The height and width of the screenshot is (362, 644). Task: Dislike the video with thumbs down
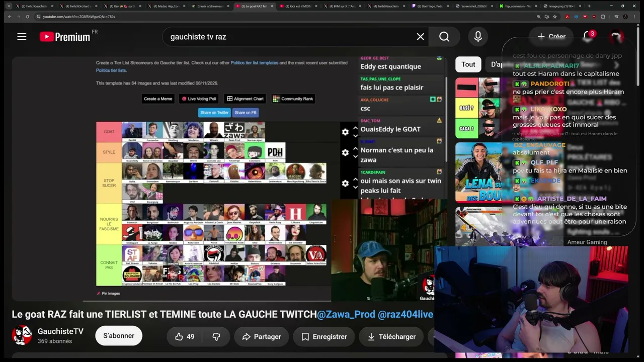coord(216,337)
